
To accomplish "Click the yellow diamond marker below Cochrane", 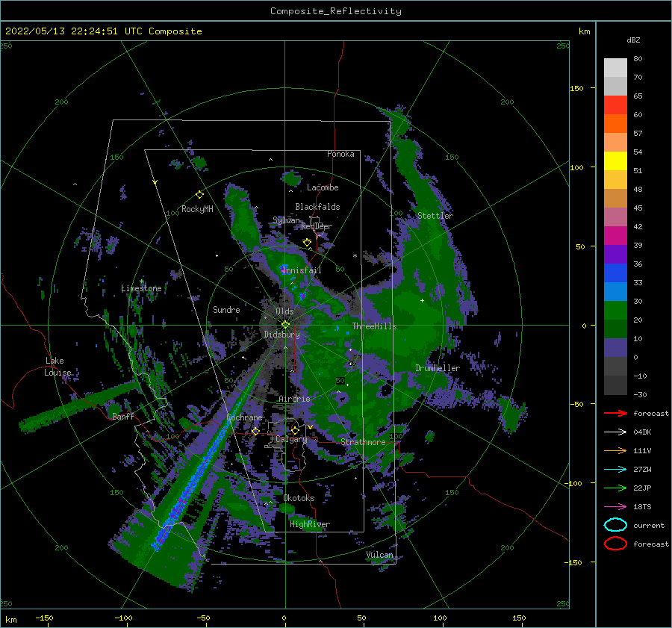I will pos(255,432).
